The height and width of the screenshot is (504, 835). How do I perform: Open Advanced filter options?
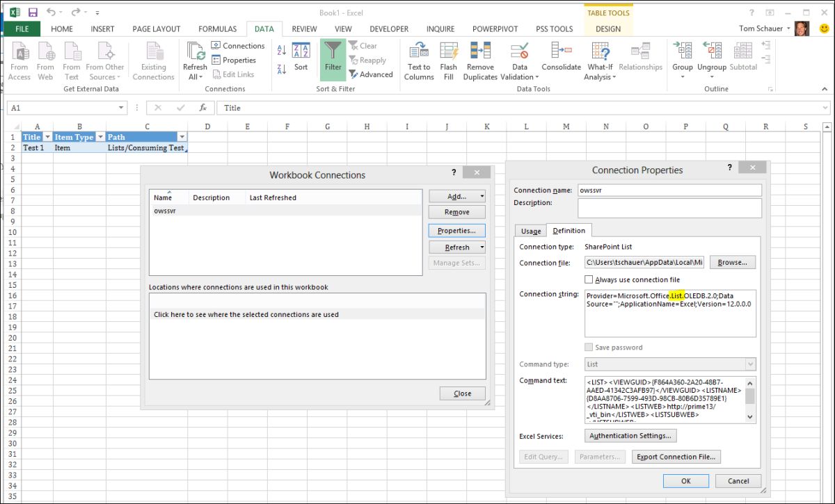click(x=371, y=74)
